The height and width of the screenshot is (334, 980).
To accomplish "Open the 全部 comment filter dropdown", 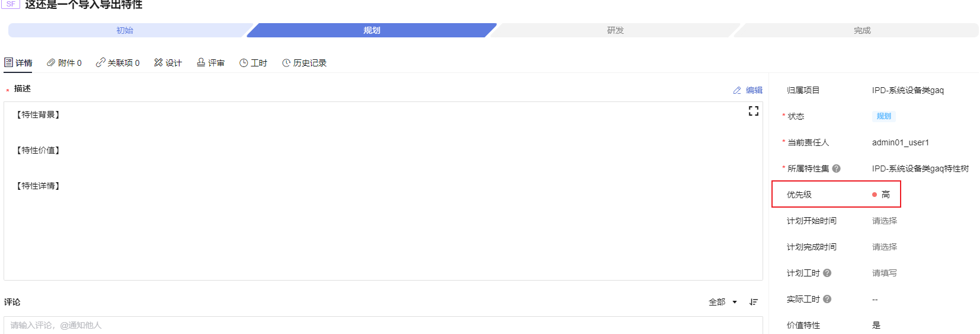I will tap(722, 302).
